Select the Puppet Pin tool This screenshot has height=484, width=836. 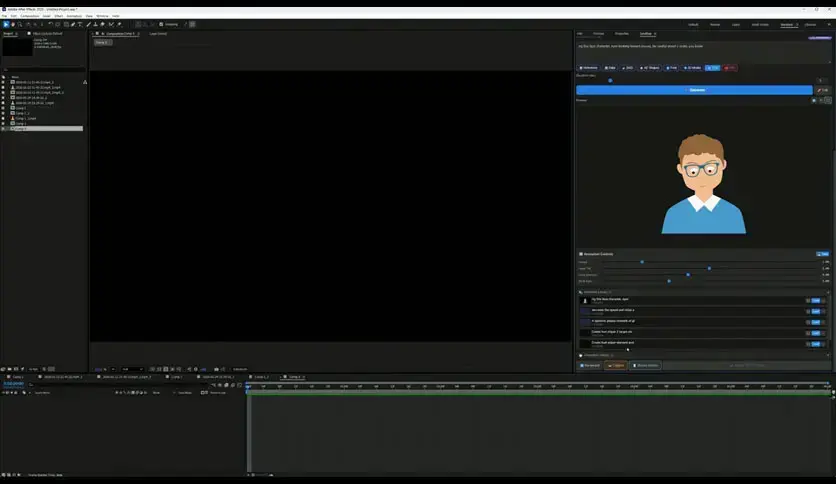pyautogui.click(x=119, y=24)
